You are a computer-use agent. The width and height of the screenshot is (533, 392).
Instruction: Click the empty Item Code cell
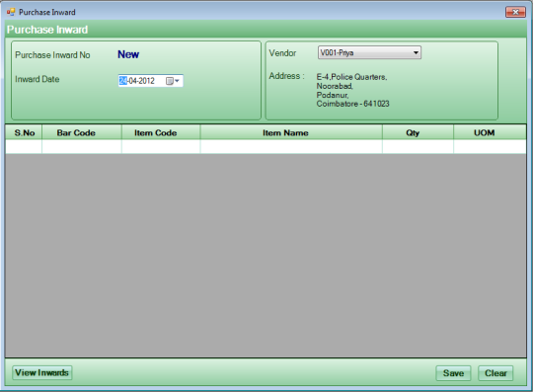(x=161, y=146)
